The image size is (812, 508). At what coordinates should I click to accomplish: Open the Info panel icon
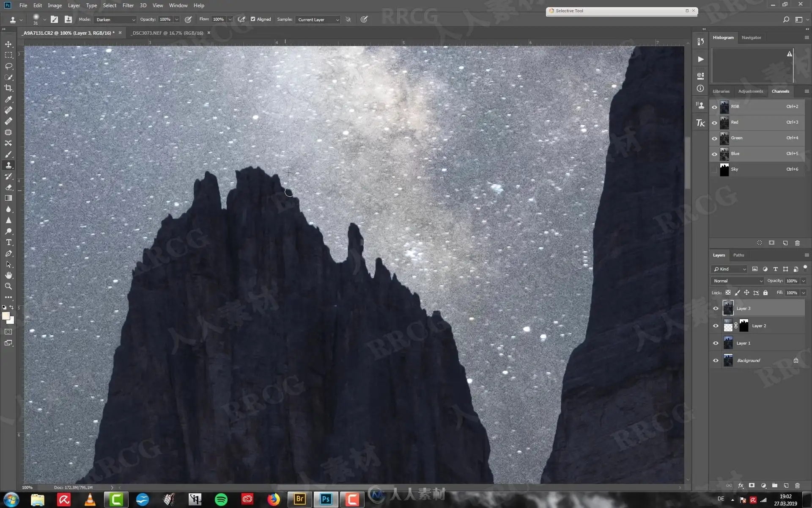(700, 88)
